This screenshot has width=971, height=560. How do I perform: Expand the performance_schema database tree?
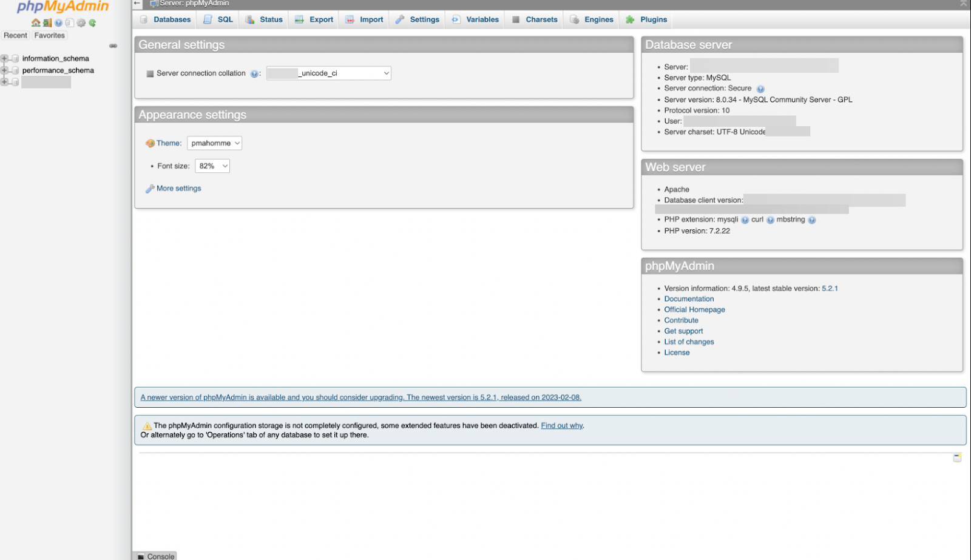click(4, 70)
